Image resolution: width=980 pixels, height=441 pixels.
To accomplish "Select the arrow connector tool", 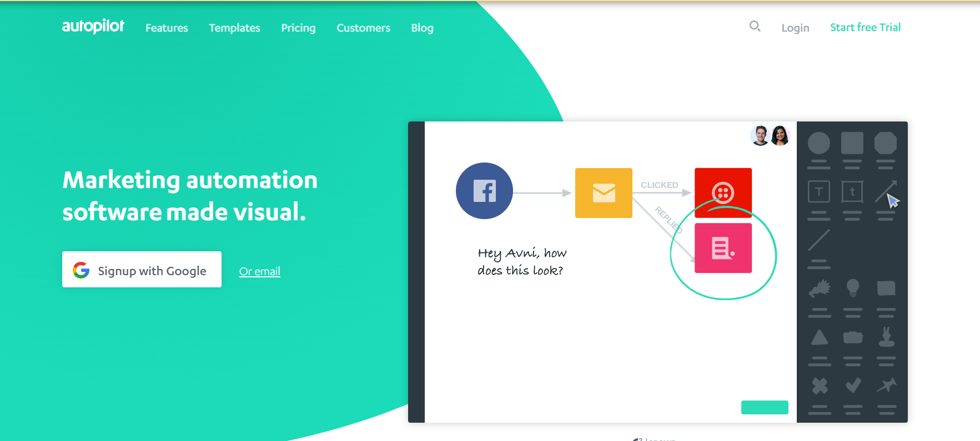I will coord(886,191).
